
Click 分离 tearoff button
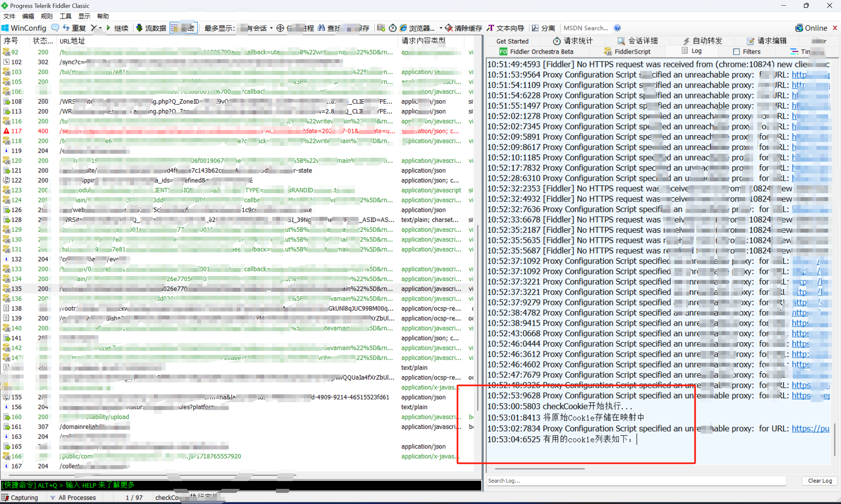[x=543, y=28]
